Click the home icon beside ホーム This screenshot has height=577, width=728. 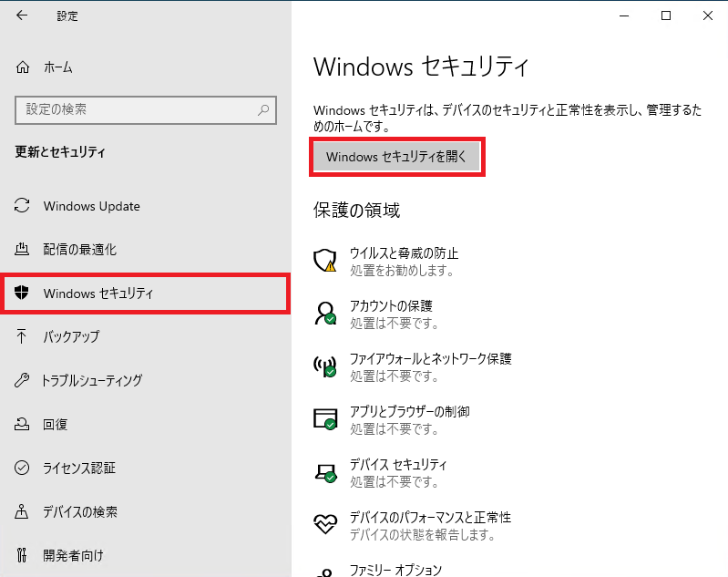coord(22,67)
